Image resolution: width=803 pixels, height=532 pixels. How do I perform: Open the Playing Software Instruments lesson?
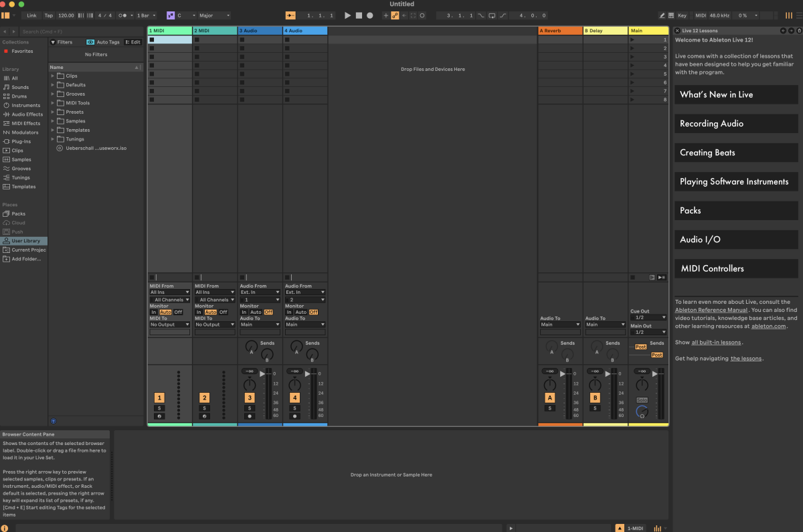736,181
